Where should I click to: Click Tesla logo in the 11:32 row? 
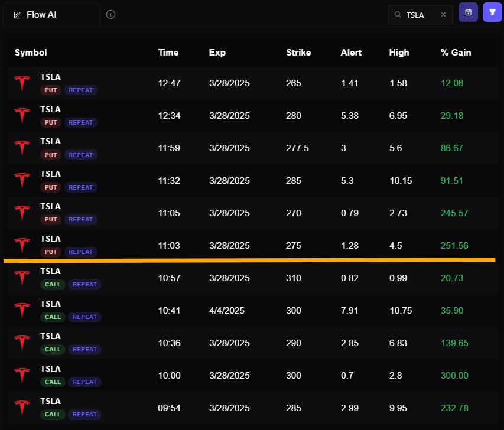22,180
